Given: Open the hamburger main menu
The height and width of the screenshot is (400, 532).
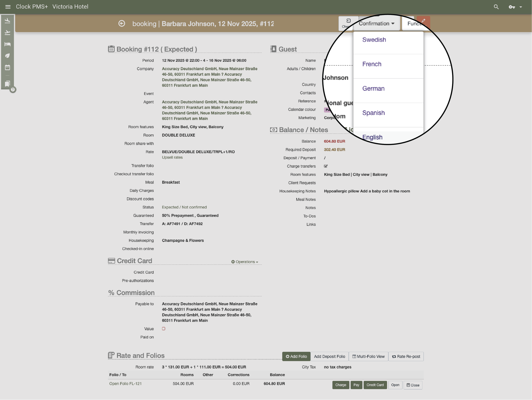Looking at the screenshot, I should tap(8, 7).
